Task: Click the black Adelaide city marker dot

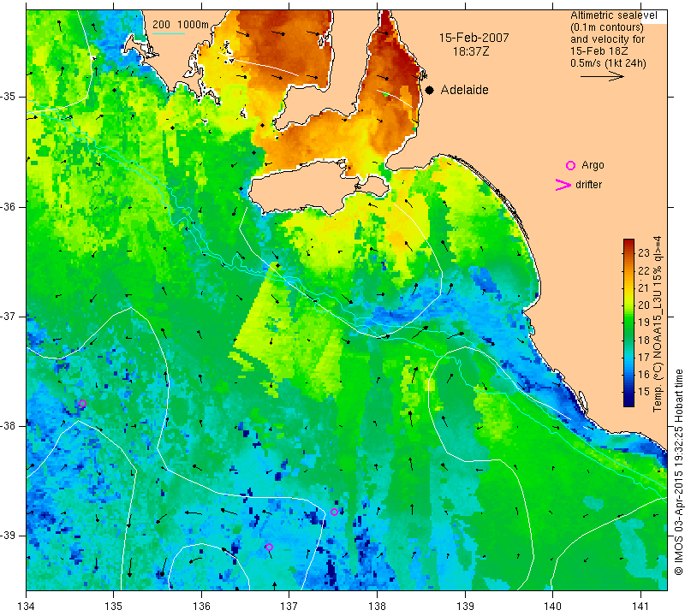Action: click(x=430, y=91)
